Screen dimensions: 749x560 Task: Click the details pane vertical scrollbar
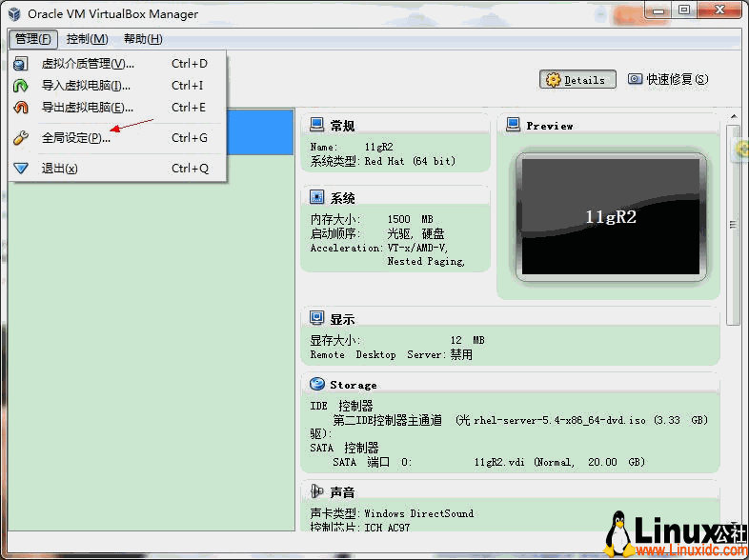pos(733,225)
